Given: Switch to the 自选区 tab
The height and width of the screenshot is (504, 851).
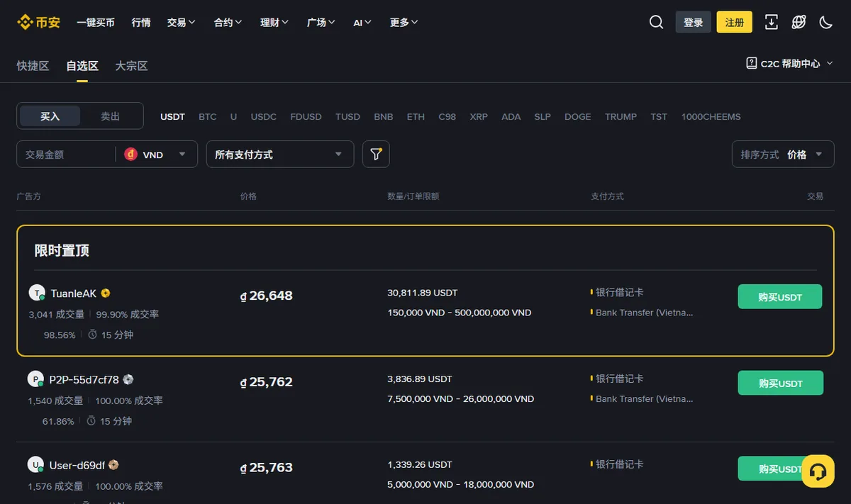Looking at the screenshot, I should [82, 66].
